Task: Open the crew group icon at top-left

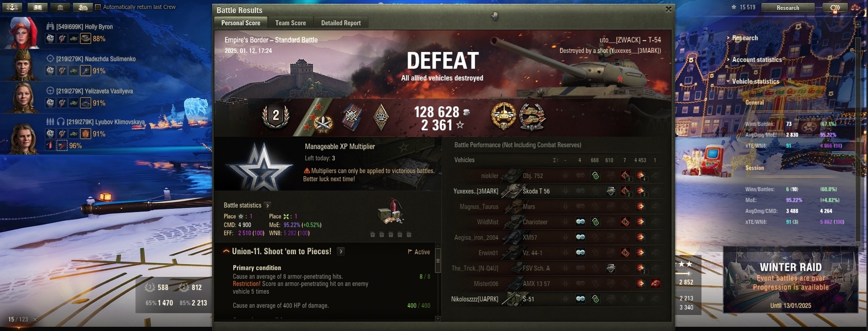Action: pyautogui.click(x=12, y=7)
